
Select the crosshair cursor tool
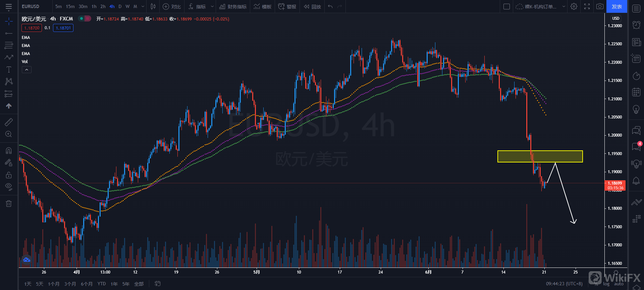click(x=9, y=21)
